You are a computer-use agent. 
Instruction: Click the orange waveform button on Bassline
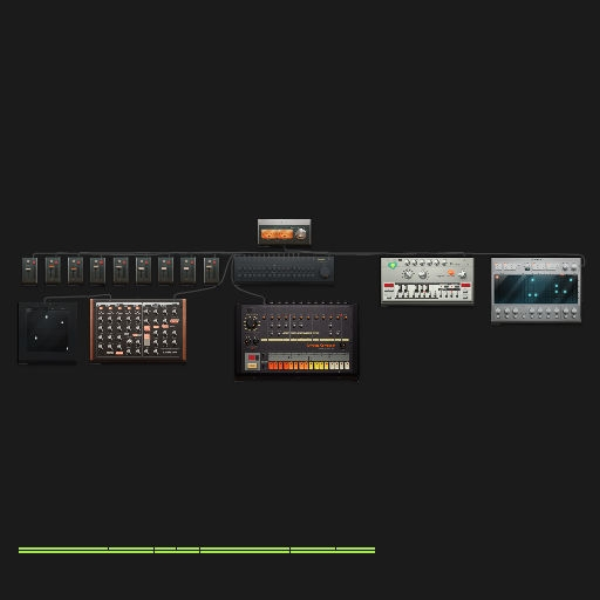[x=451, y=273]
